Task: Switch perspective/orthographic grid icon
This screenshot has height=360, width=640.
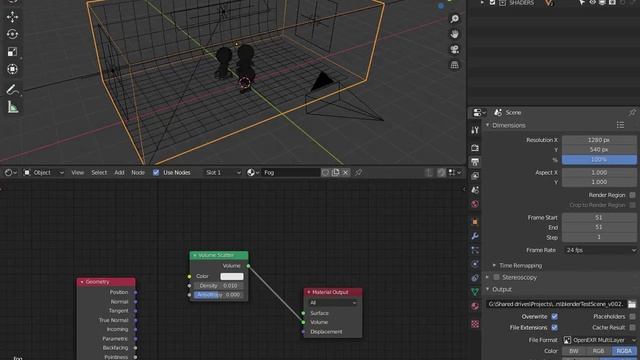Action: point(454,65)
